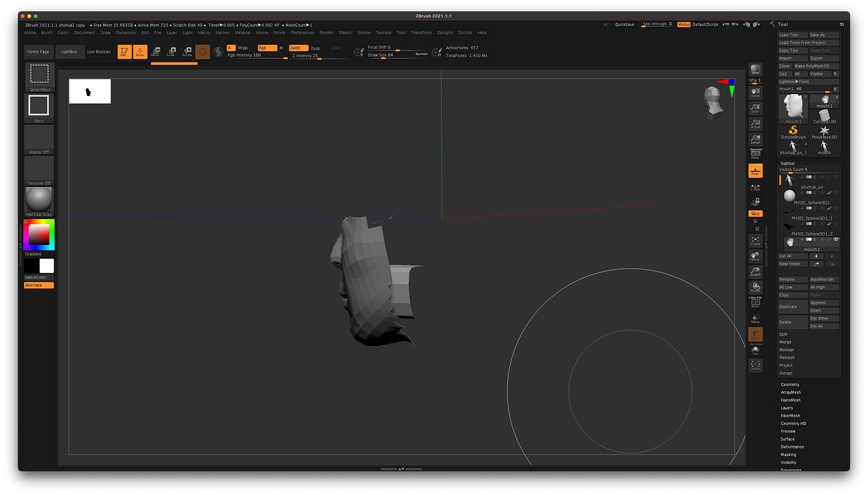Open the Rect stroke picker
Viewport: 868px width, 495px height.
pos(39,108)
